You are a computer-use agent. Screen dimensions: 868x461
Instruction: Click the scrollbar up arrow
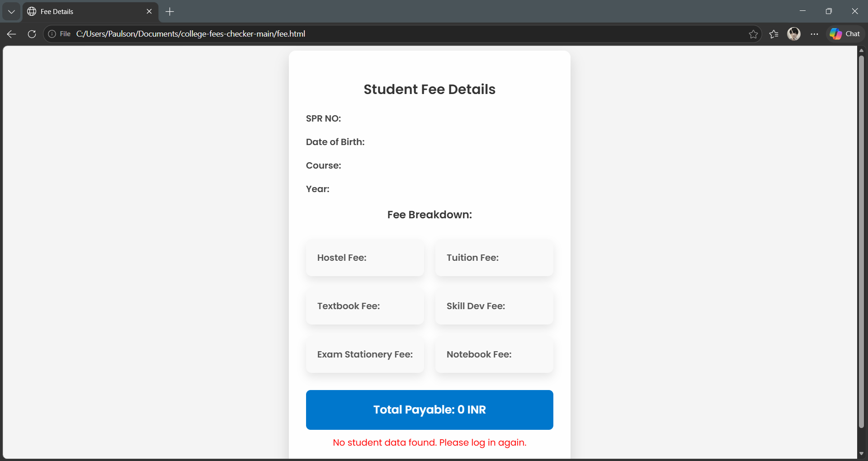tap(861, 50)
